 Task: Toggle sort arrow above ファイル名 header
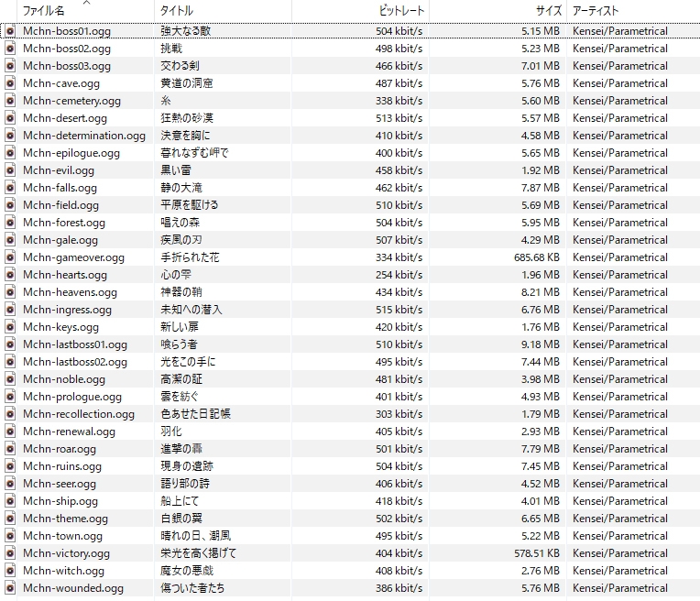click(x=86, y=4)
